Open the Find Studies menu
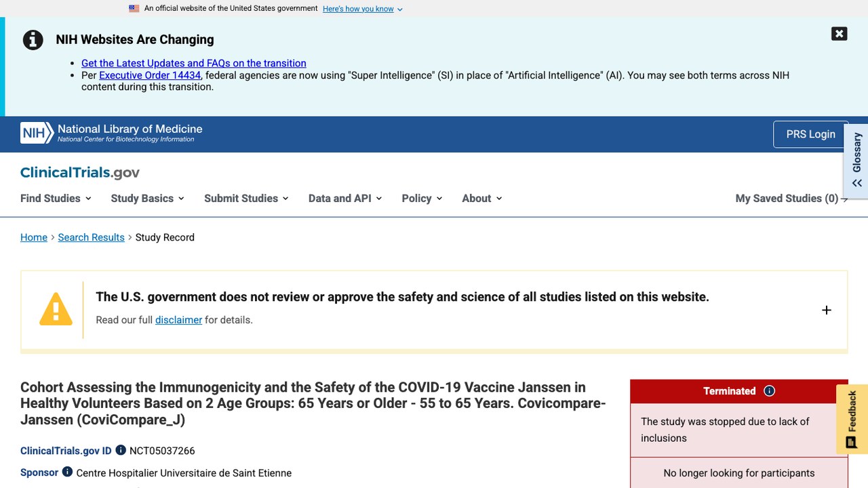 coord(56,198)
